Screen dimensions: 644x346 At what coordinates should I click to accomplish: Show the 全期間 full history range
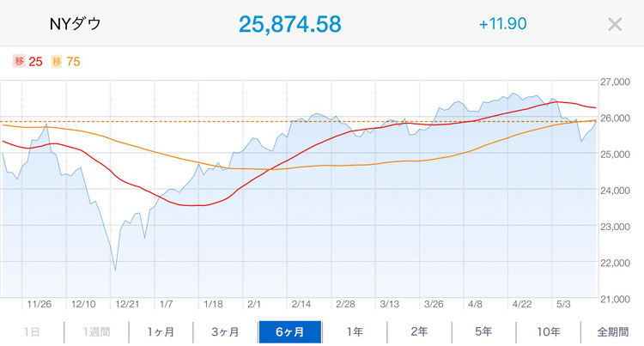(x=613, y=331)
